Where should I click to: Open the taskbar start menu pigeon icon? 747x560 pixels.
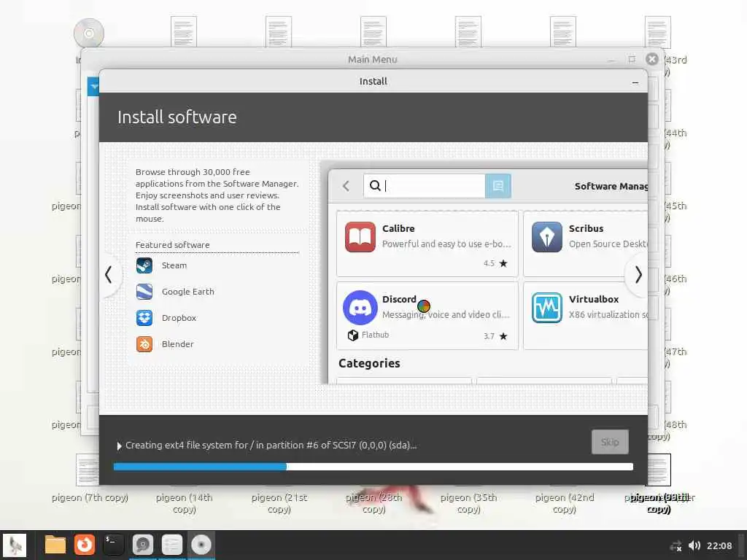pos(15,545)
